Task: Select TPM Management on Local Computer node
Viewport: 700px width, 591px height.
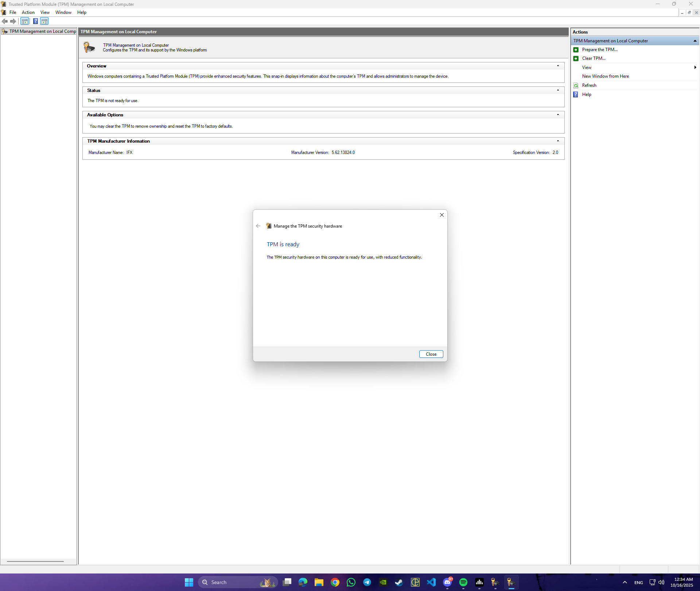Action: 42,31
